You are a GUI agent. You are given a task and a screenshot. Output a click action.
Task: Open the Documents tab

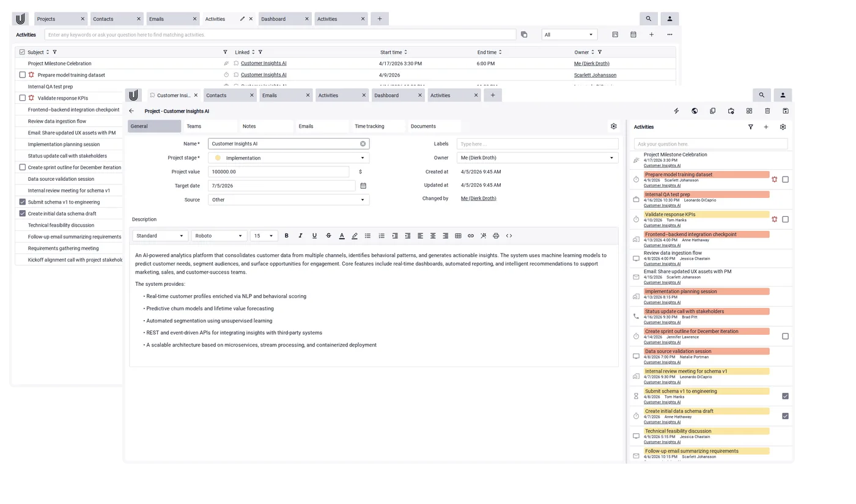(x=434, y=126)
